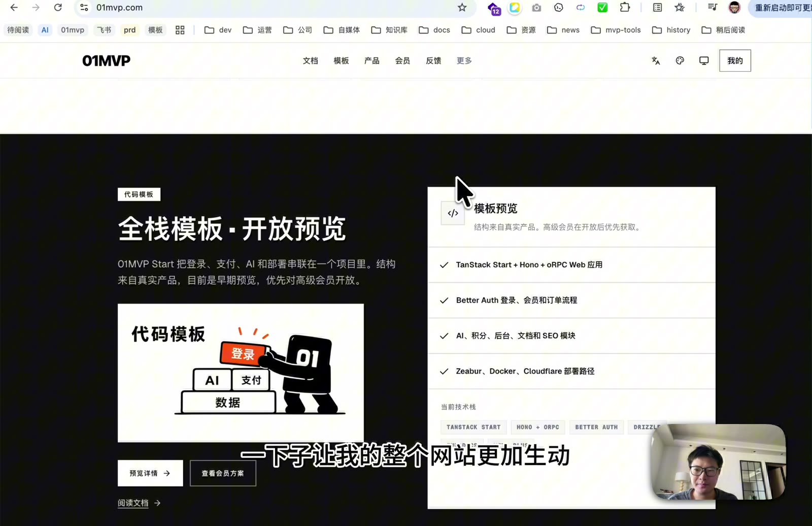Open the color theme palette icon
812x526 pixels.
point(680,60)
